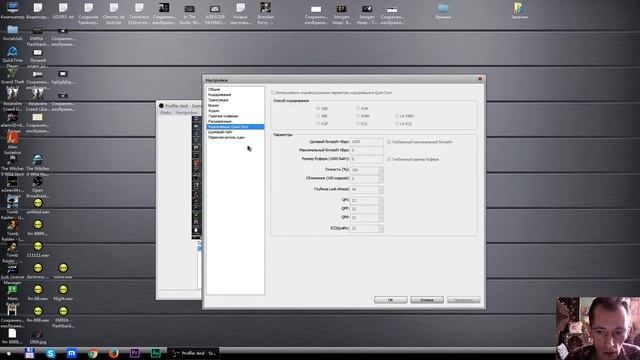Screen dimensions: 640x360
Task: Choose the CBR encoding method
Action: click(318, 109)
